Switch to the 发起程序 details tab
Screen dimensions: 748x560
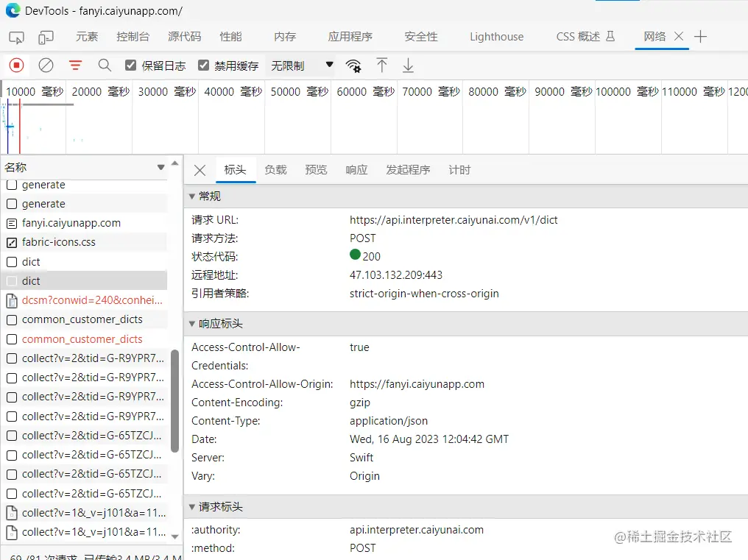(408, 170)
